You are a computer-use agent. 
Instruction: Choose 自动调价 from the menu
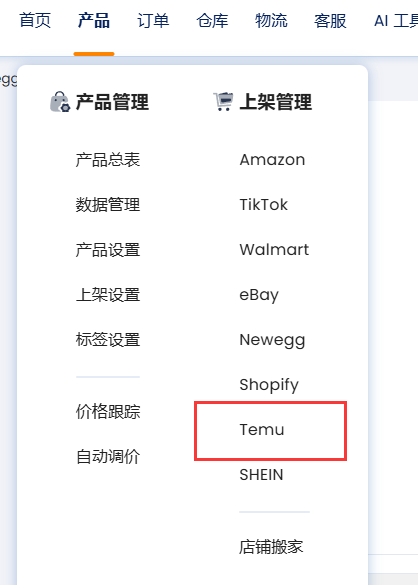click(108, 457)
